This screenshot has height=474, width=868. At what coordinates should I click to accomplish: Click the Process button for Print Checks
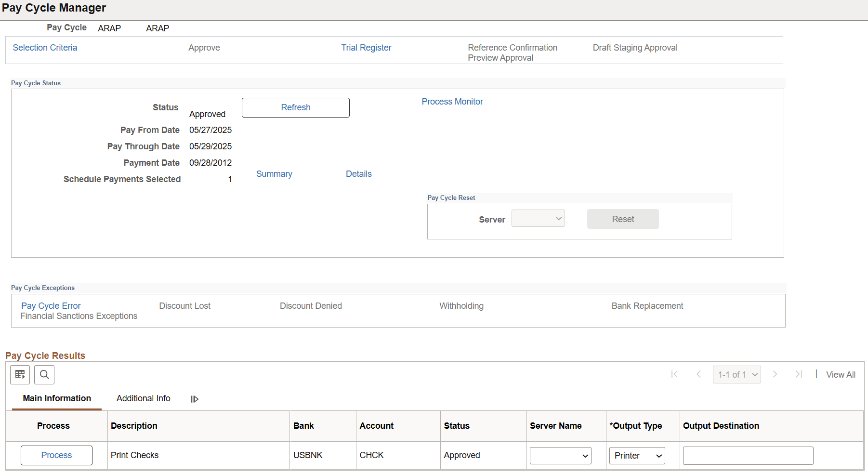coord(56,455)
